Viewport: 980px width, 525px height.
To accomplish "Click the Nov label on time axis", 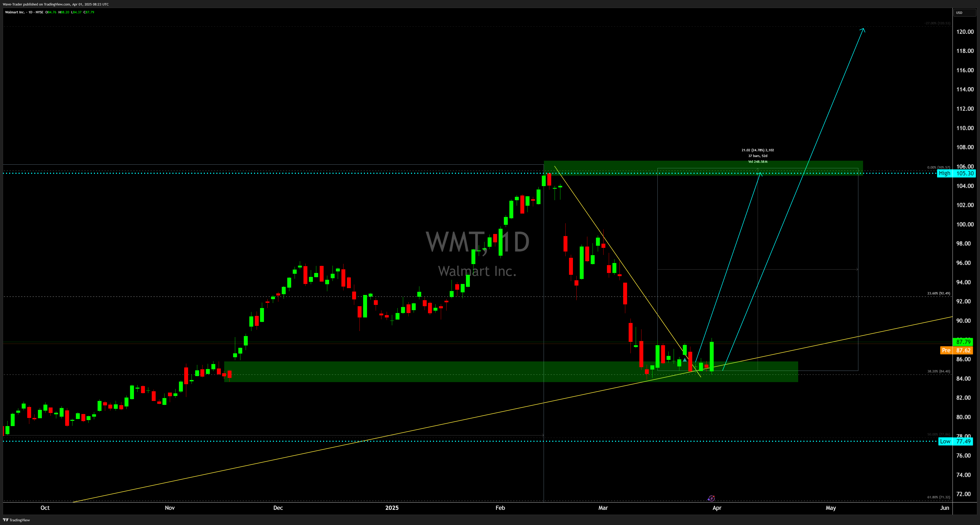I will pyautogui.click(x=170, y=507).
